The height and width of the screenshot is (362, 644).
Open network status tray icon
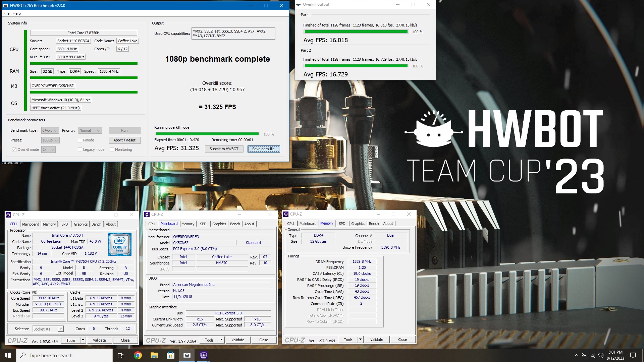click(593, 355)
